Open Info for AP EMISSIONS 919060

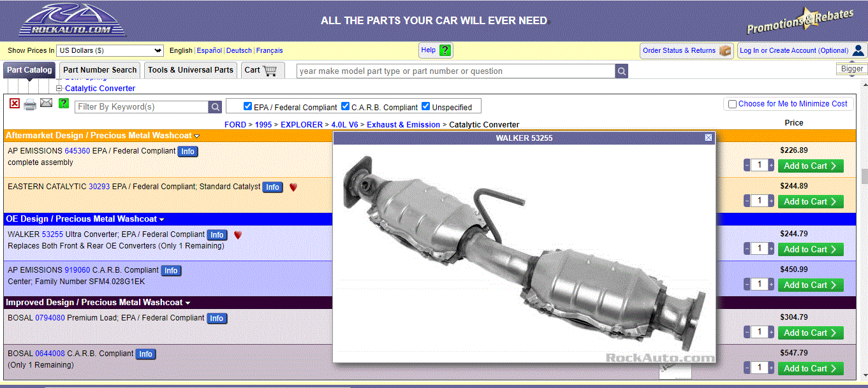point(171,271)
